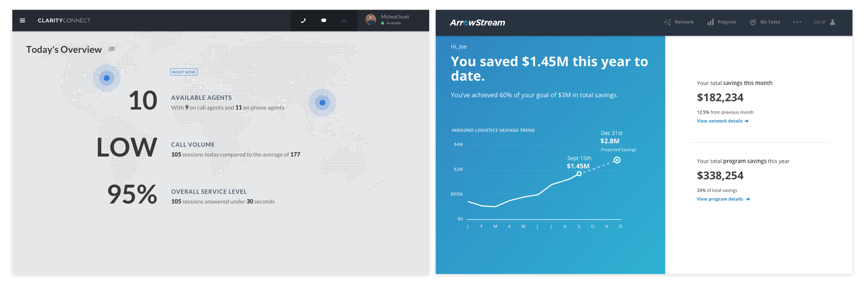Follow the View network details link

tap(723, 121)
